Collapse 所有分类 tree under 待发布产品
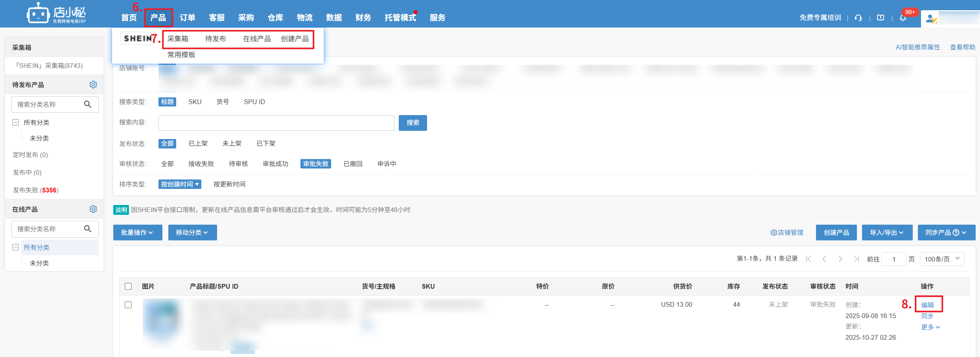 click(16, 123)
